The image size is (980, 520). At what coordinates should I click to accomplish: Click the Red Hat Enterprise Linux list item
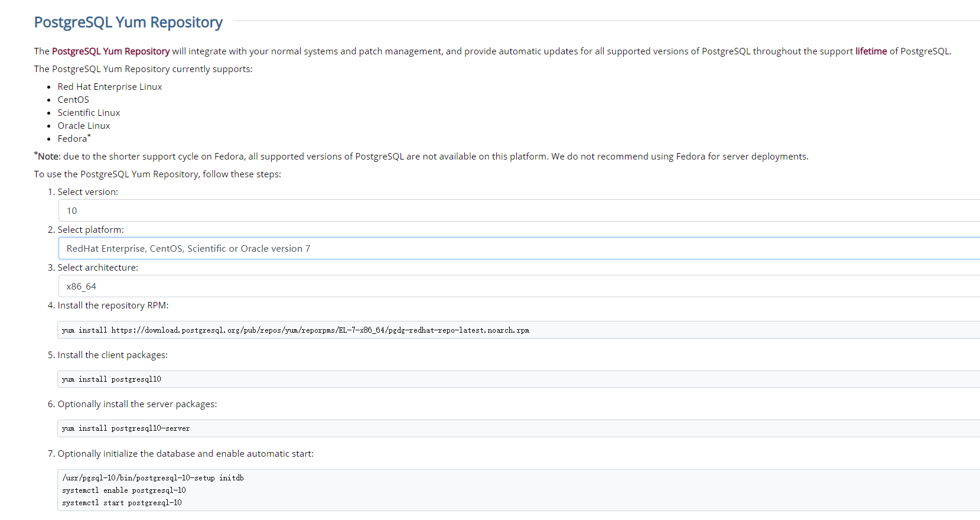point(110,87)
